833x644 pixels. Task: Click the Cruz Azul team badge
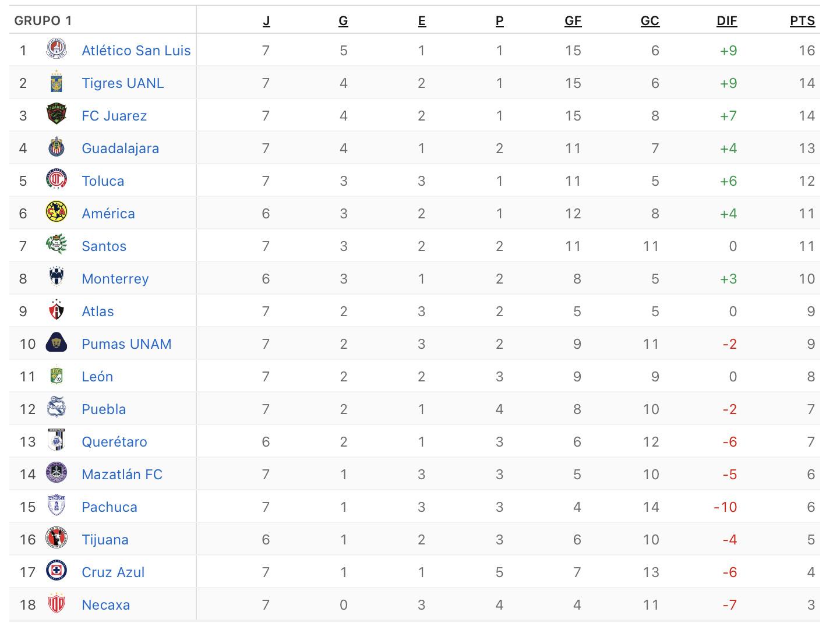pos(57,572)
